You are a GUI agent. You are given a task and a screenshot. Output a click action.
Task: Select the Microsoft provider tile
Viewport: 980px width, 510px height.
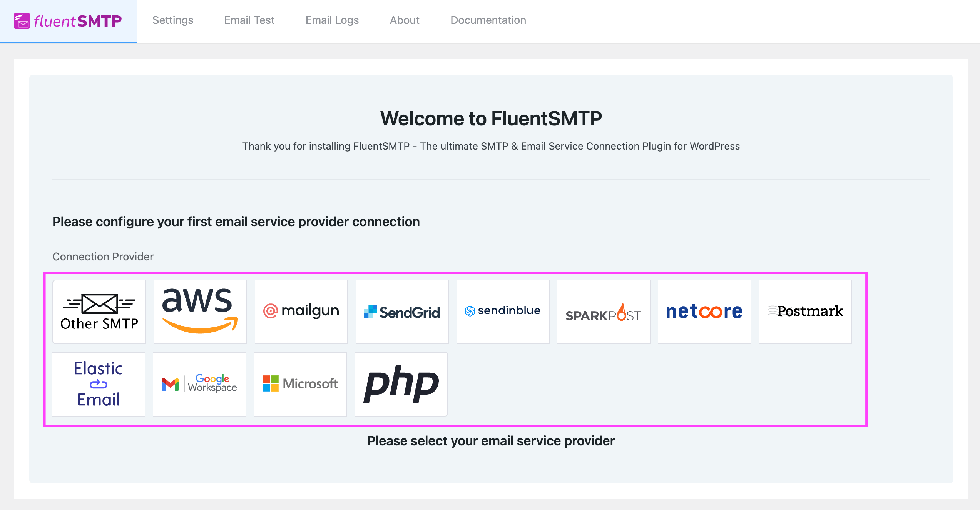point(300,384)
